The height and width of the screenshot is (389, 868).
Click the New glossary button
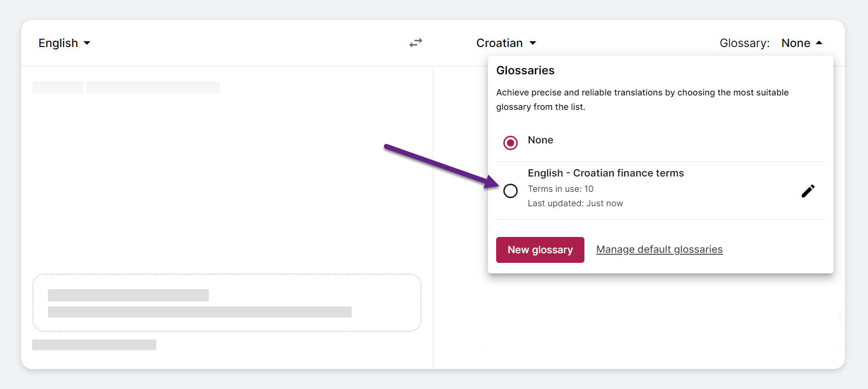coord(540,250)
